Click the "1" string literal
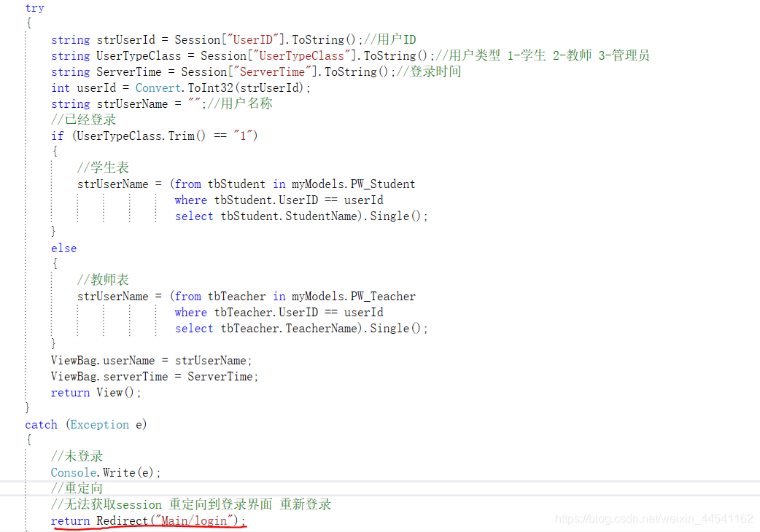Screen dimensions: 760x532 coord(243,136)
